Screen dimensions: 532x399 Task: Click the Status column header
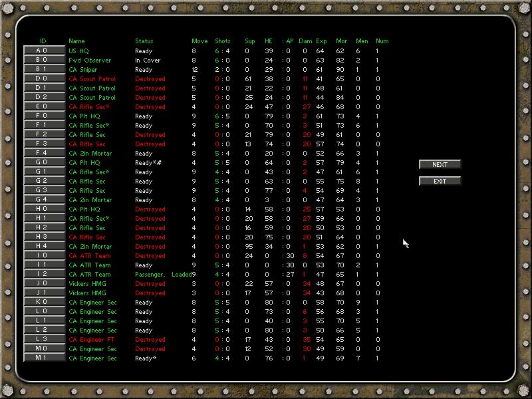click(144, 41)
